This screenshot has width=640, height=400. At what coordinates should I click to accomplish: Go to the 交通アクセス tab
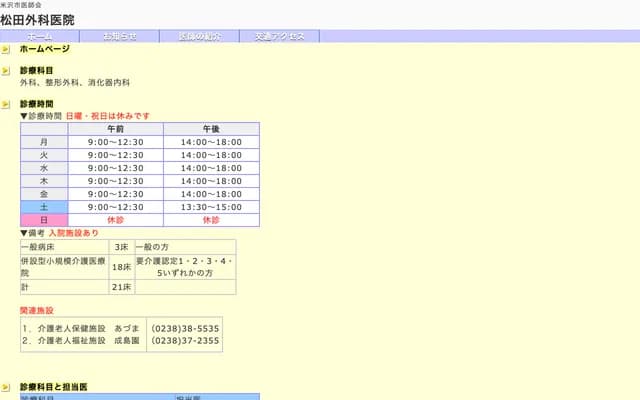[279, 36]
